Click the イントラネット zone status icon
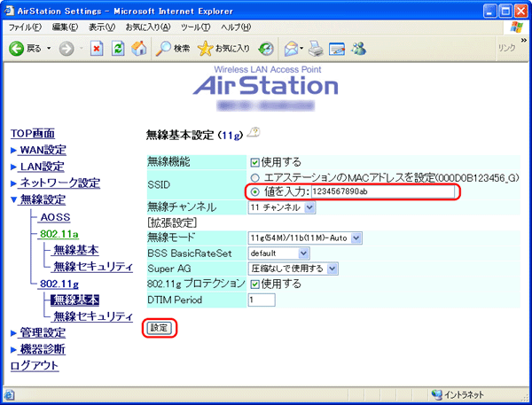The image size is (532, 405). click(x=436, y=394)
